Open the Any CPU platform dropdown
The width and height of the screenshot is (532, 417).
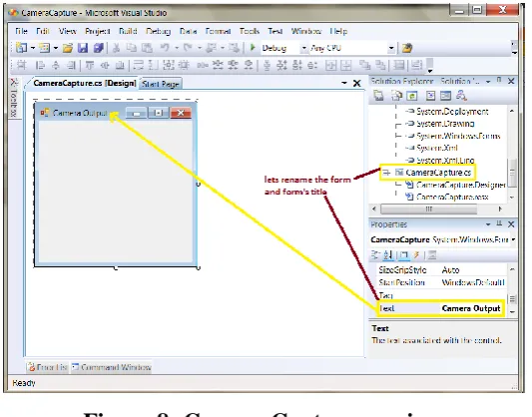(x=391, y=48)
